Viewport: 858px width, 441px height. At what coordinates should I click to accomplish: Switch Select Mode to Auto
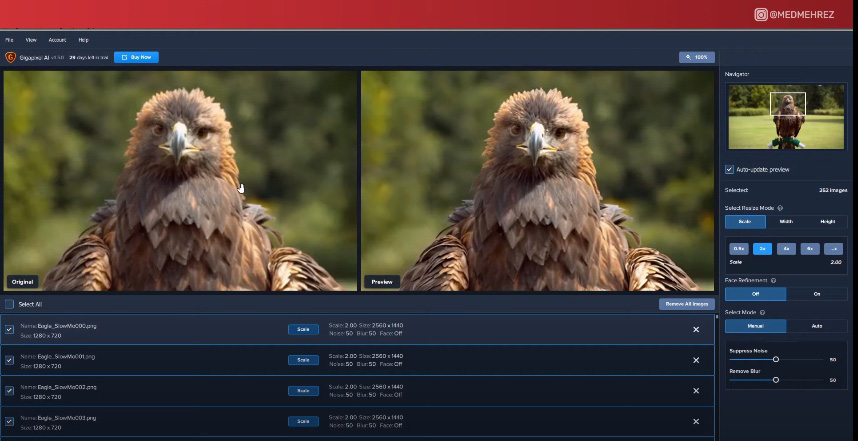[x=815, y=326]
